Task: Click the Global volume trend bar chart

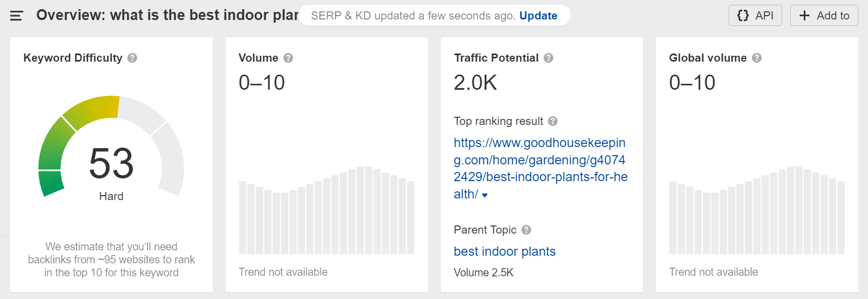Action: (x=757, y=210)
